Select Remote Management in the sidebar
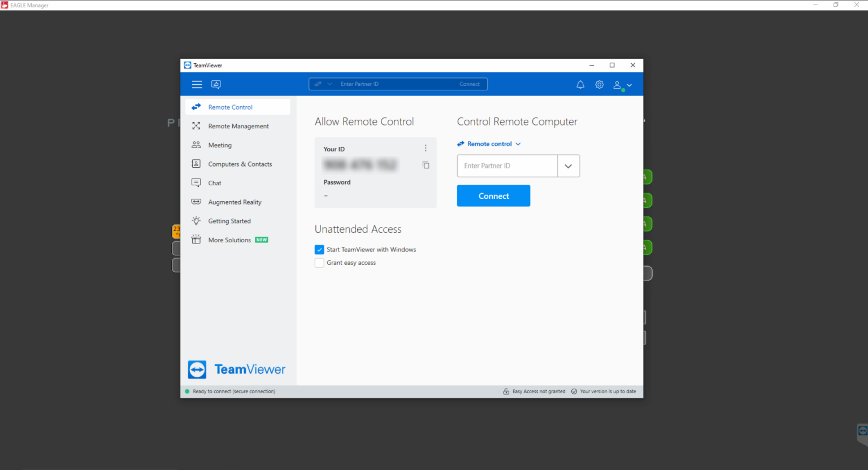This screenshot has height=470, width=868. [x=238, y=127]
